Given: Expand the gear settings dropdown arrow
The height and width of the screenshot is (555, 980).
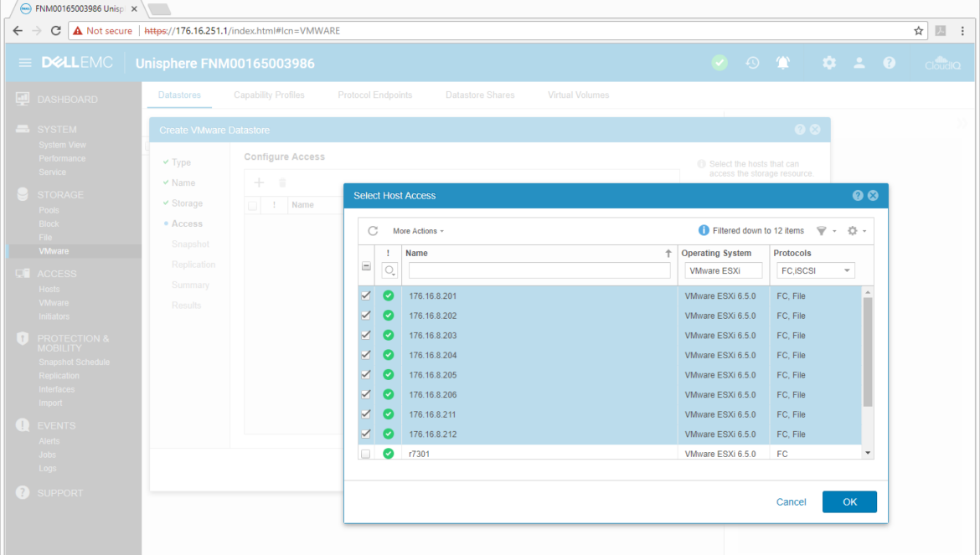Looking at the screenshot, I should (x=865, y=232).
